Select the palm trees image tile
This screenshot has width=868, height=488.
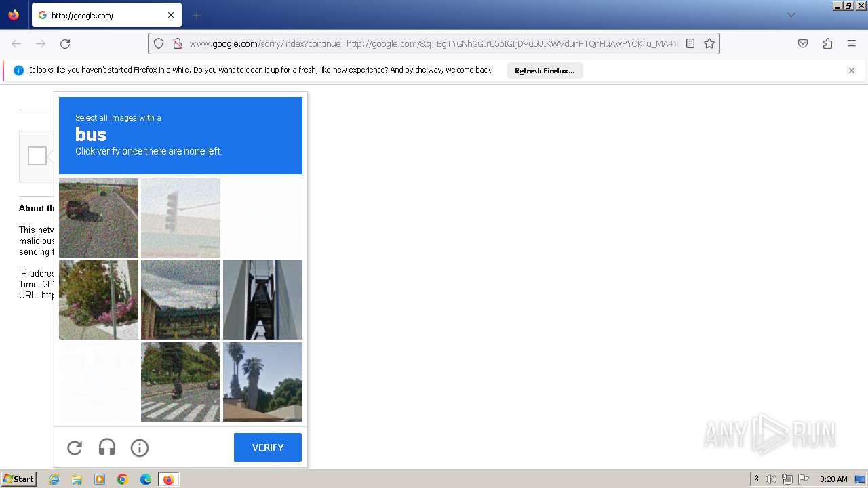click(x=262, y=382)
